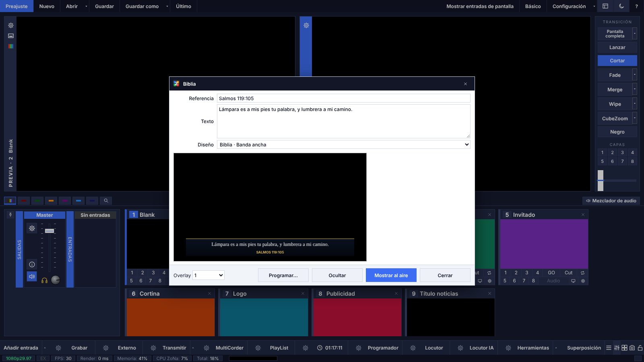Toggle dark mode moon icon

(621, 6)
